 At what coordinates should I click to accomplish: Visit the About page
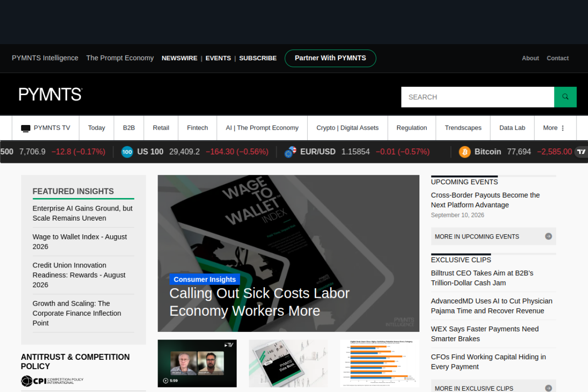[530, 58]
